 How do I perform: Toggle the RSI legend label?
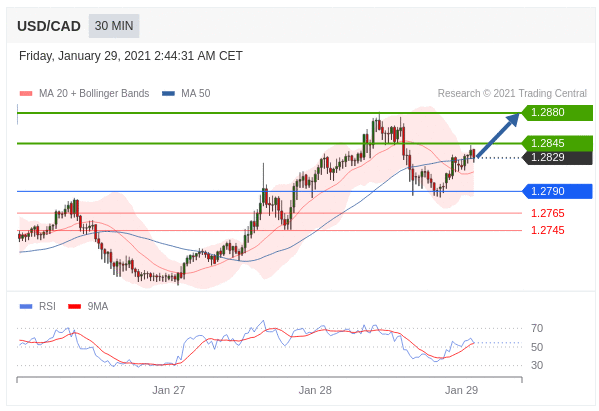pyautogui.click(x=47, y=306)
